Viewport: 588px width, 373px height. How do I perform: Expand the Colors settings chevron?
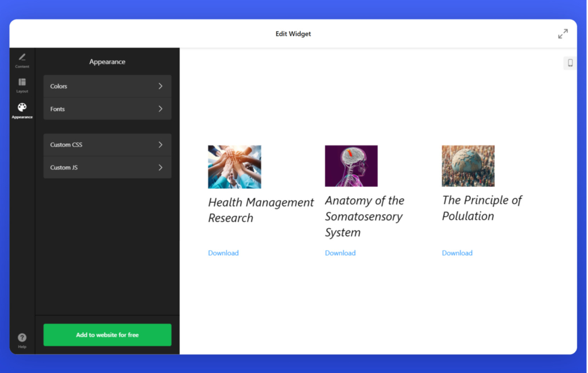point(160,86)
